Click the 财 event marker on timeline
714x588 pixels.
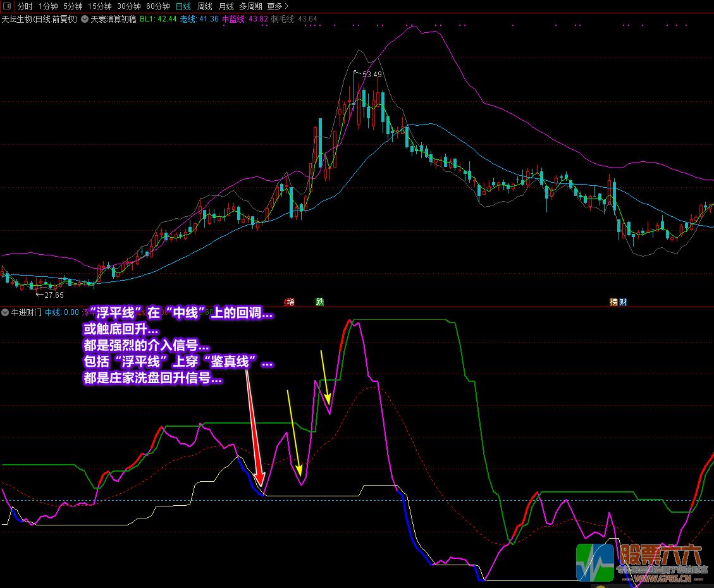click(623, 302)
